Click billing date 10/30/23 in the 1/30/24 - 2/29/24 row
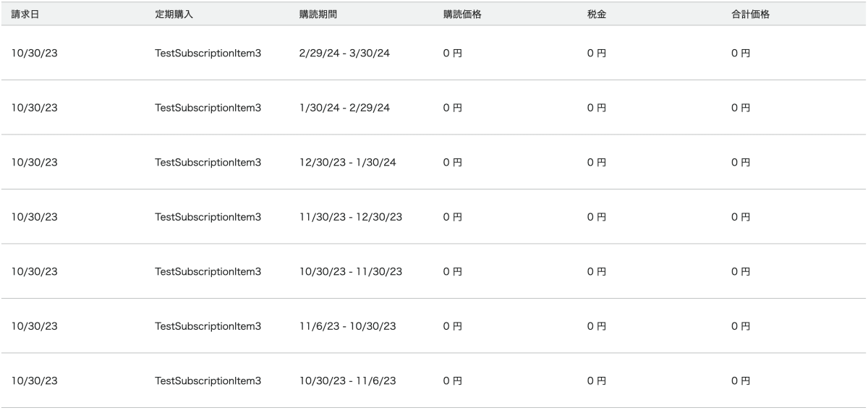Viewport: 868px width, 413px height. (x=34, y=108)
